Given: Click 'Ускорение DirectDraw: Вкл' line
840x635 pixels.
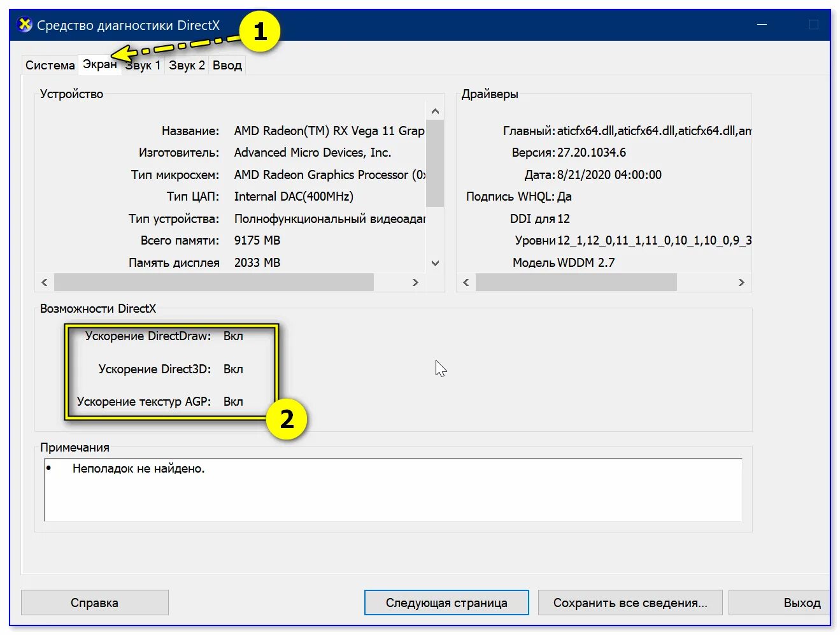Looking at the screenshot, I should pyautogui.click(x=164, y=336).
